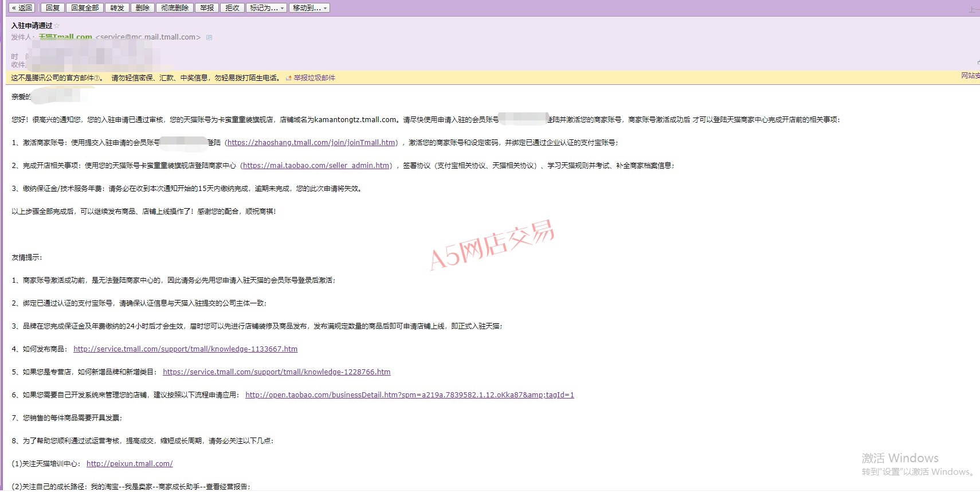Reply using the 回复 button
This screenshot has width=980, height=492.
pyautogui.click(x=53, y=8)
